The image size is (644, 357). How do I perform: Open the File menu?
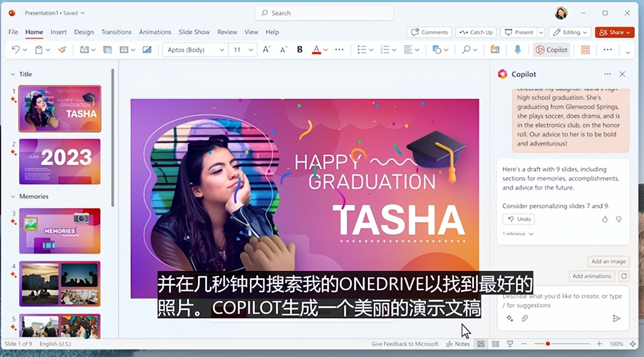(x=13, y=32)
